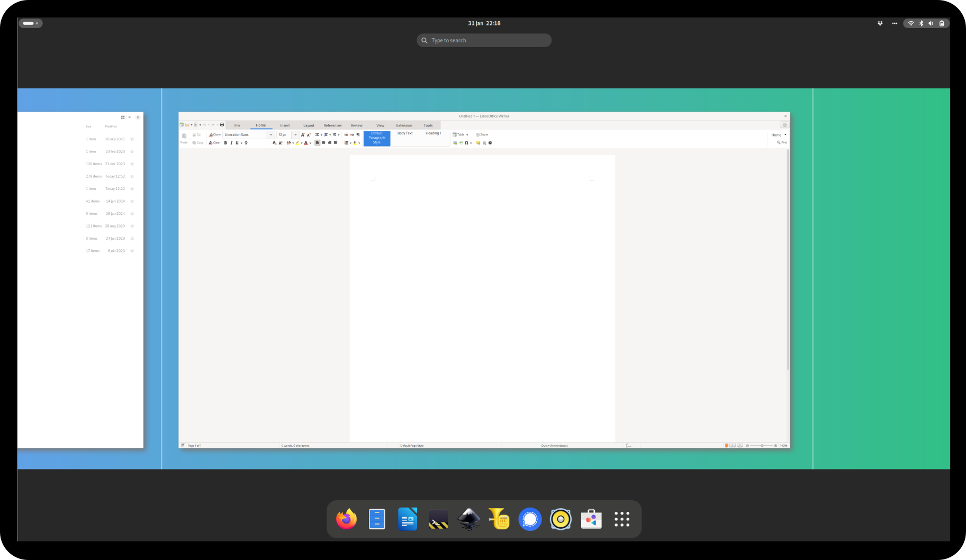Apply Heading 1 style
Screen dimensions: 966x560
[433, 133]
